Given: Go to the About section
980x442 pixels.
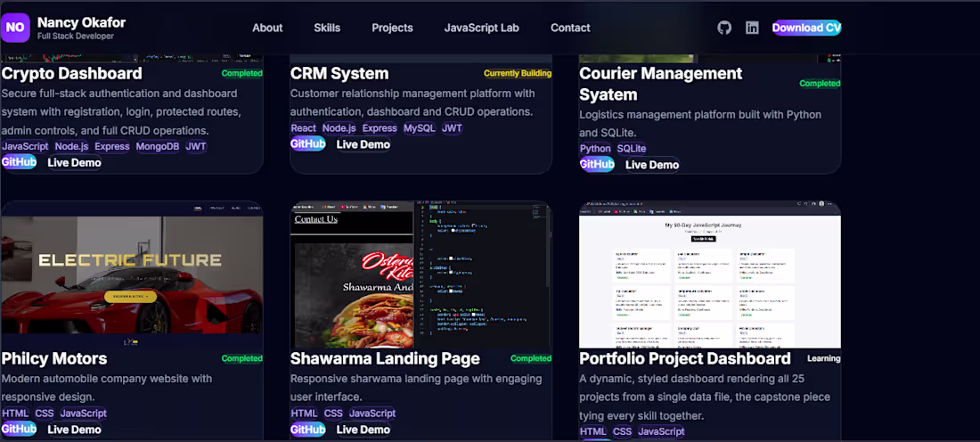Looking at the screenshot, I should [267, 28].
